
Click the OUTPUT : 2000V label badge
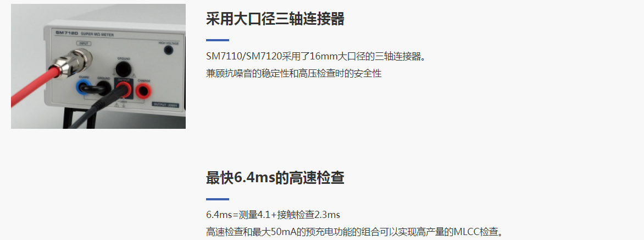(x=166, y=105)
